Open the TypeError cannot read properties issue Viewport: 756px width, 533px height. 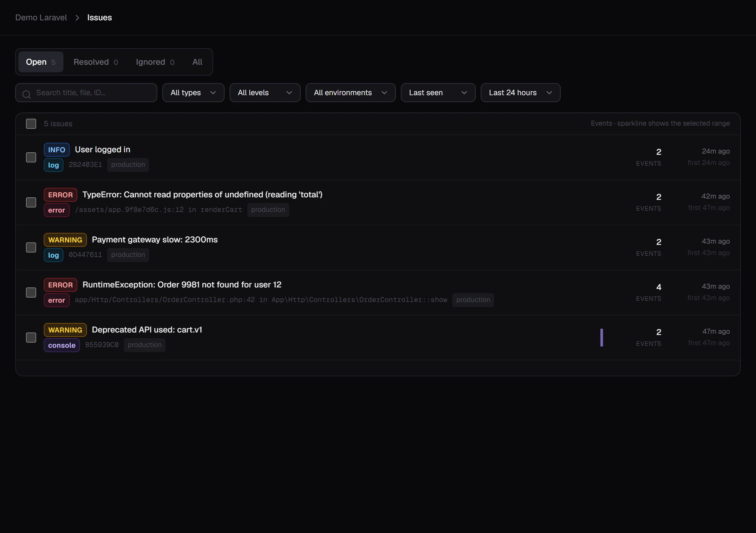pyautogui.click(x=202, y=195)
